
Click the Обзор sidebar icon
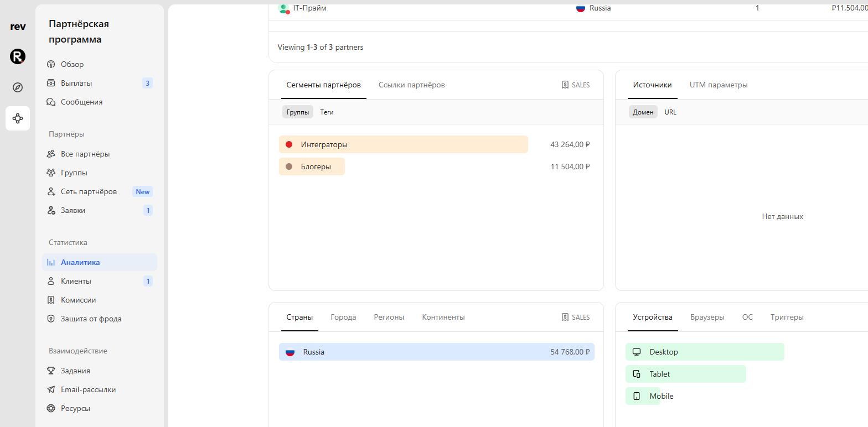[x=51, y=64]
